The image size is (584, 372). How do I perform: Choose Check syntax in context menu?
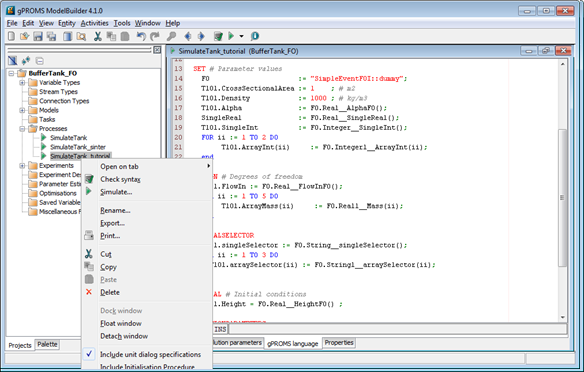coord(147,179)
